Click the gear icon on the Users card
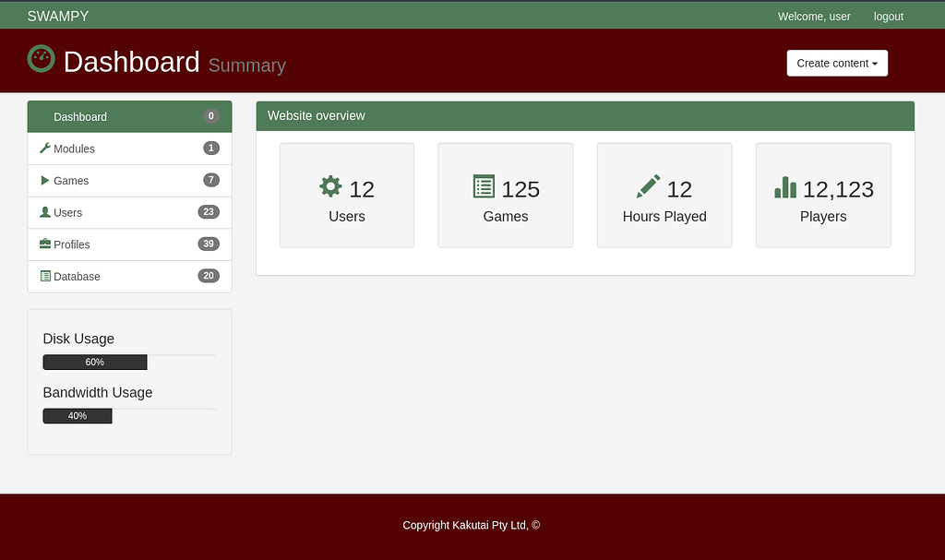This screenshot has width=945, height=560. (x=329, y=186)
